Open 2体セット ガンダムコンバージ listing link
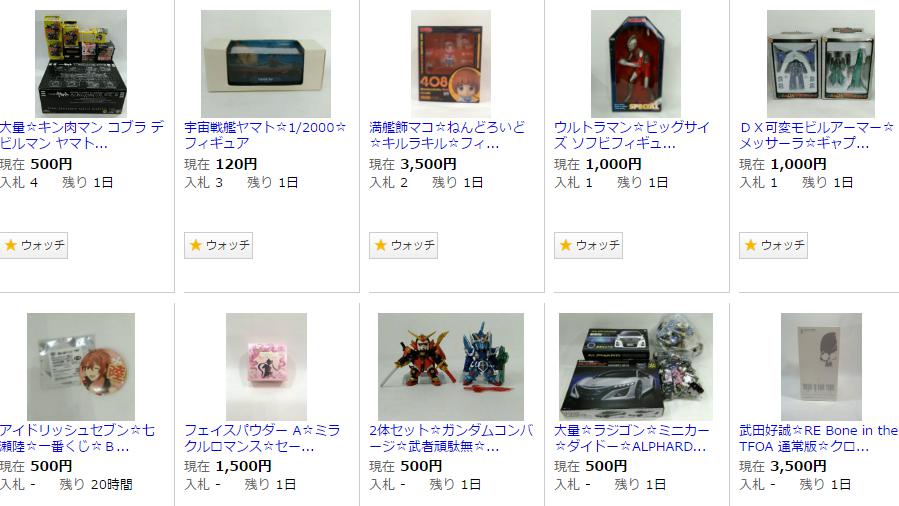Image resolution: width=899 pixels, height=506 pixels. 452,438
